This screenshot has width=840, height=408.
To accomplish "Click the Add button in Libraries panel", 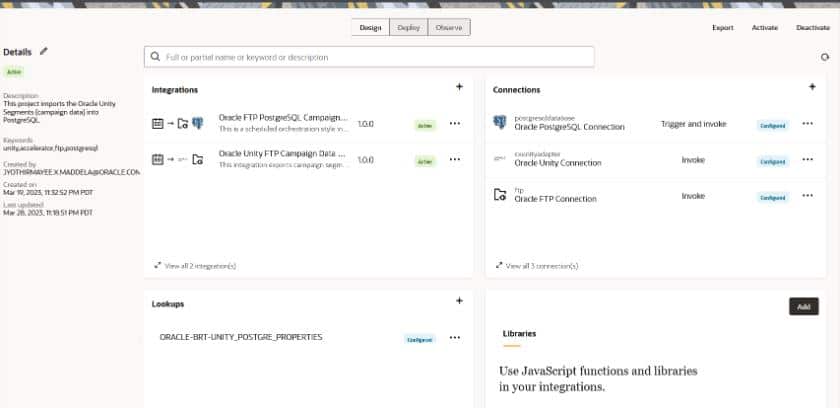I will coord(804,307).
